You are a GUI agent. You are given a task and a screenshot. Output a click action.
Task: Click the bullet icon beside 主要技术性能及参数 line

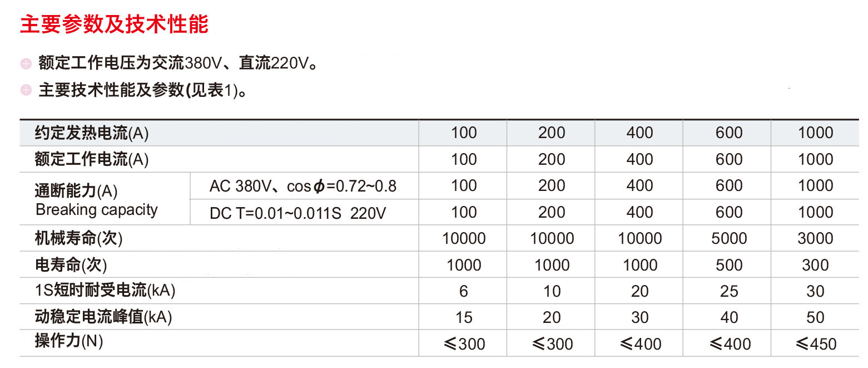26,90
